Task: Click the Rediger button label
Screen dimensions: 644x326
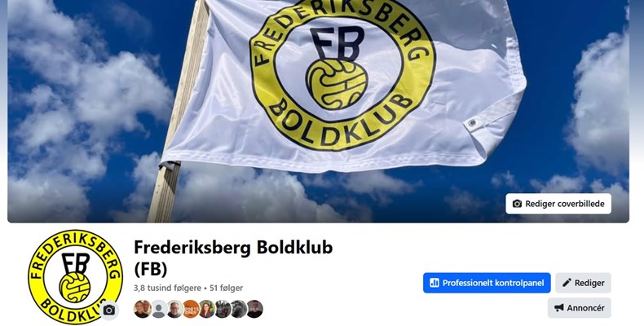Action: (x=589, y=283)
